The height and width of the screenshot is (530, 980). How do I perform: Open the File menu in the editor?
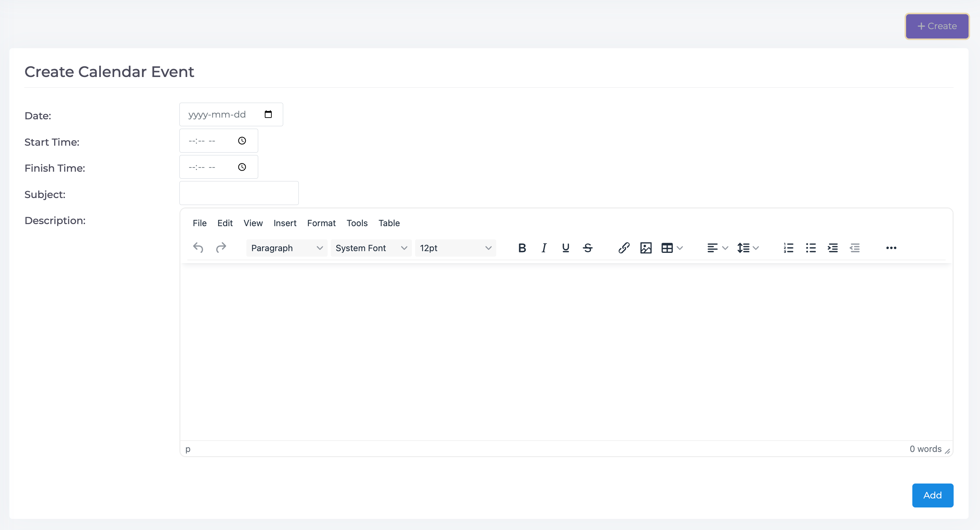pos(199,223)
